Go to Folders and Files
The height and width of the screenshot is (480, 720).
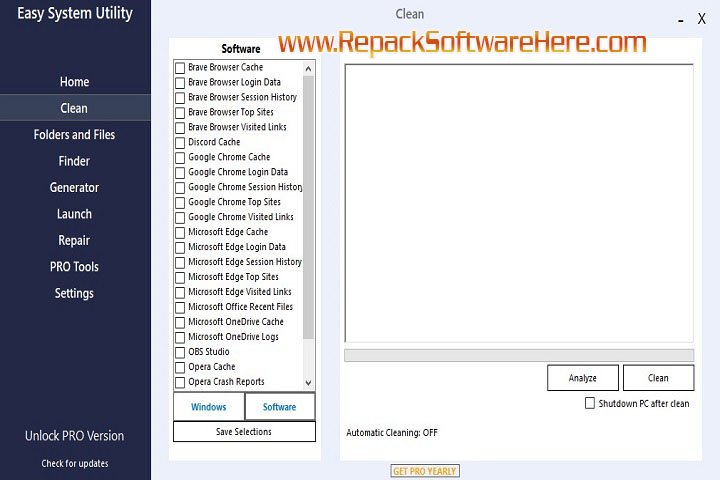click(x=74, y=135)
